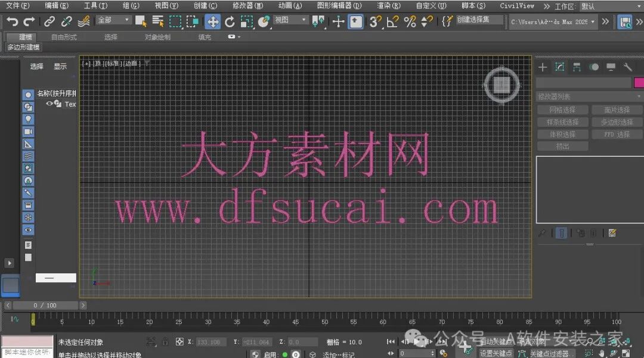This screenshot has height=358, width=644.
Task: Open the selection filter dropdown showing 全部
Action: click(x=114, y=19)
